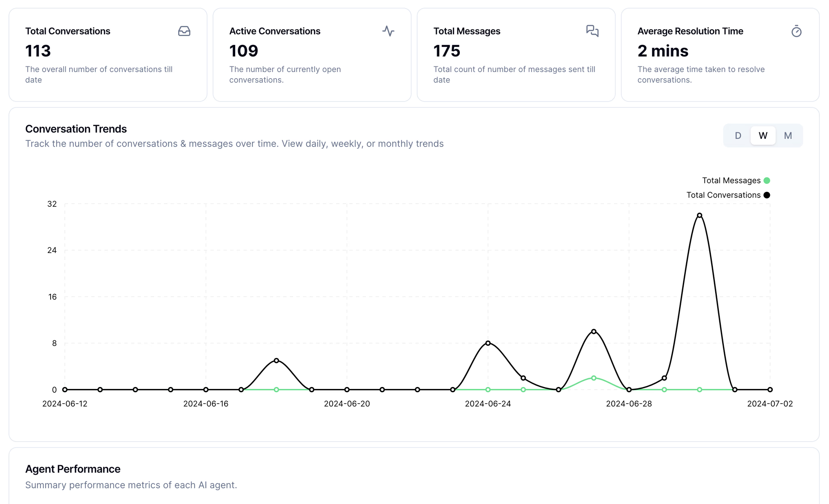Click the data point at 2024-06-24 peak
This screenshot has width=829, height=504.
488,343
